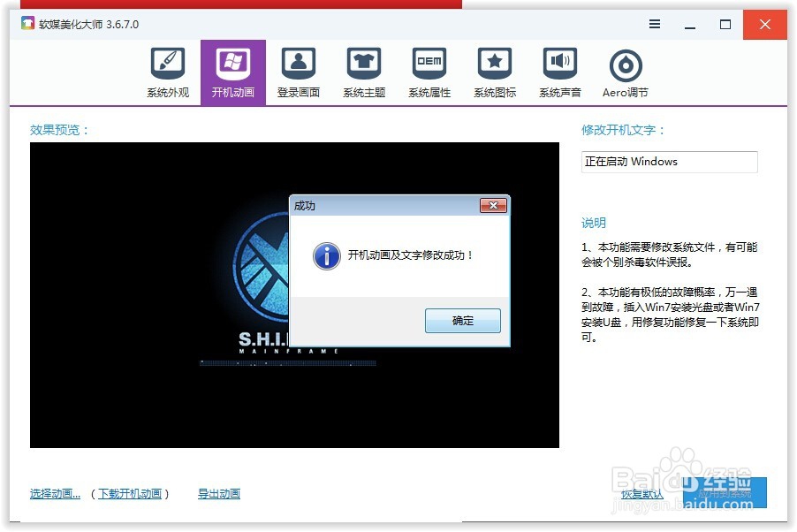Close the 软媒美化大师 window

pos(765,25)
